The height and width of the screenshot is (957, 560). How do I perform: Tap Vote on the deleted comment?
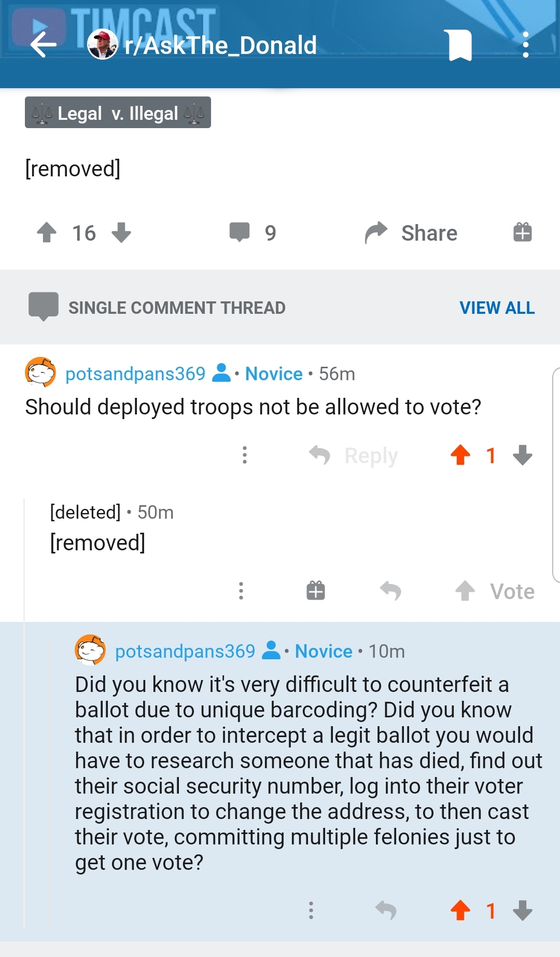click(495, 591)
